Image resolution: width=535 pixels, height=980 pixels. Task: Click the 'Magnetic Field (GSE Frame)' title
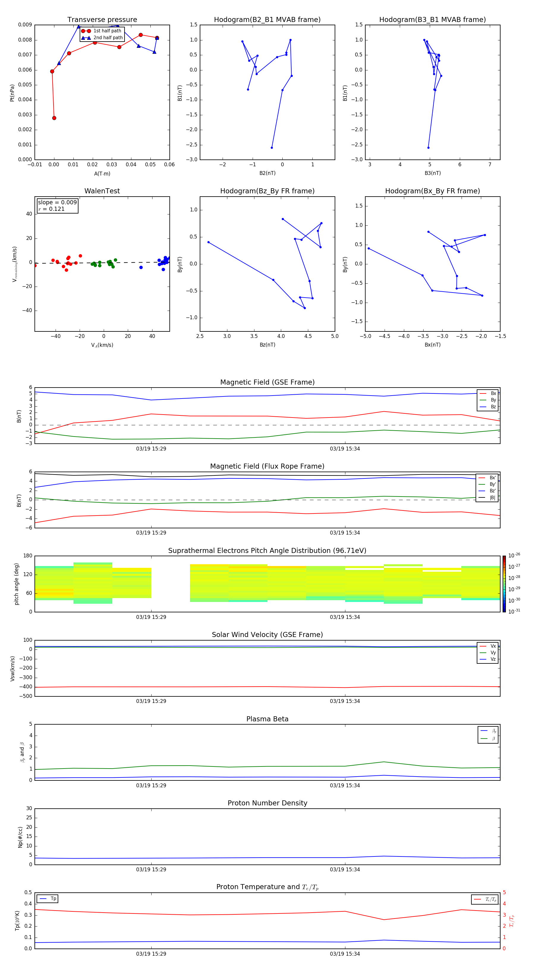click(267, 382)
